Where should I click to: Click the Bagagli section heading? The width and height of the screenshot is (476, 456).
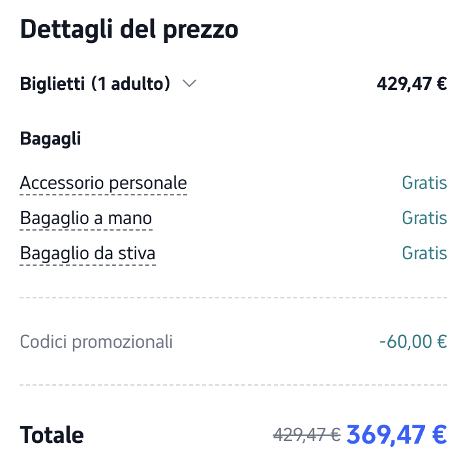pyautogui.click(x=50, y=139)
